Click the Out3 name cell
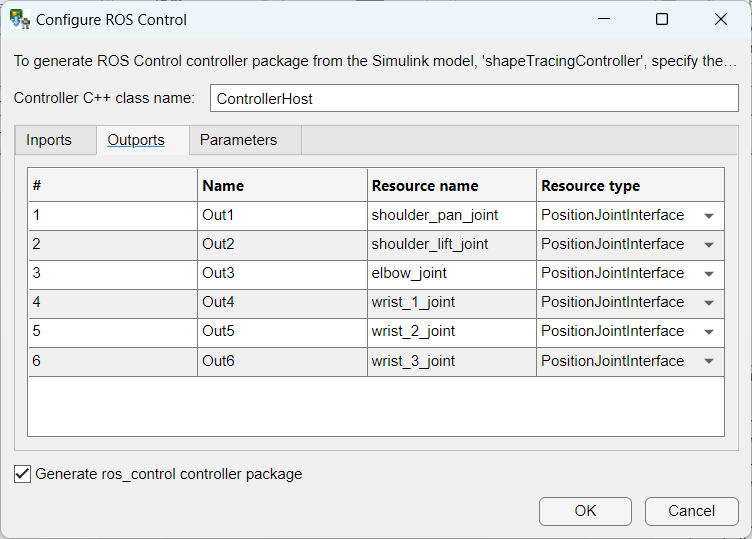 (x=281, y=273)
